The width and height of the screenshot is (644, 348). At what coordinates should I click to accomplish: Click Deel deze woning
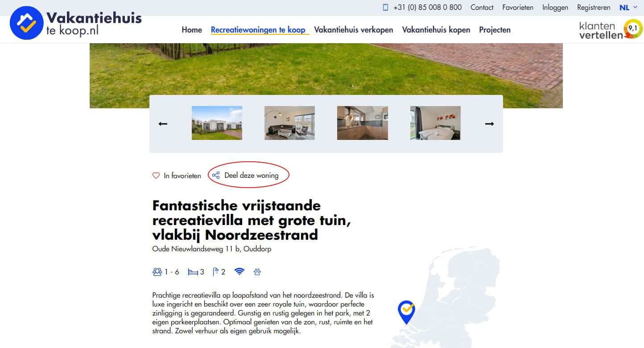point(252,175)
